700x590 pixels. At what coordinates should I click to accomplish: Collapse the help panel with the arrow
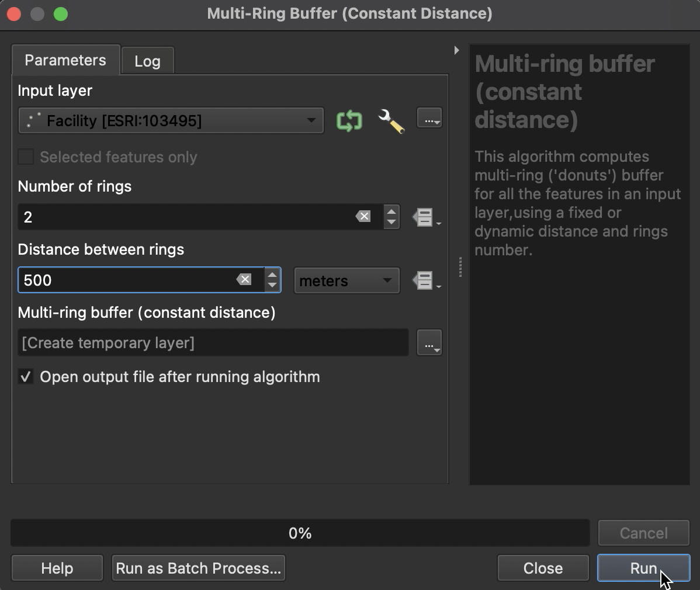coord(456,50)
